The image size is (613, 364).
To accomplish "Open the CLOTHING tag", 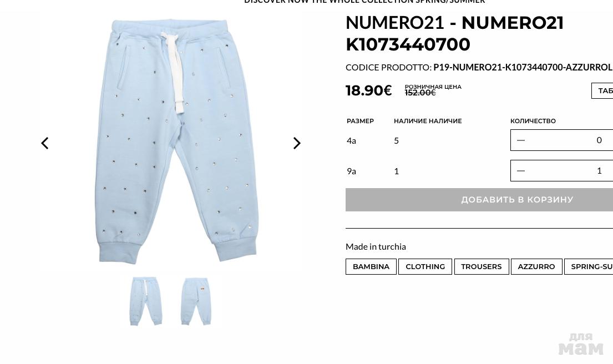I will pos(425,267).
